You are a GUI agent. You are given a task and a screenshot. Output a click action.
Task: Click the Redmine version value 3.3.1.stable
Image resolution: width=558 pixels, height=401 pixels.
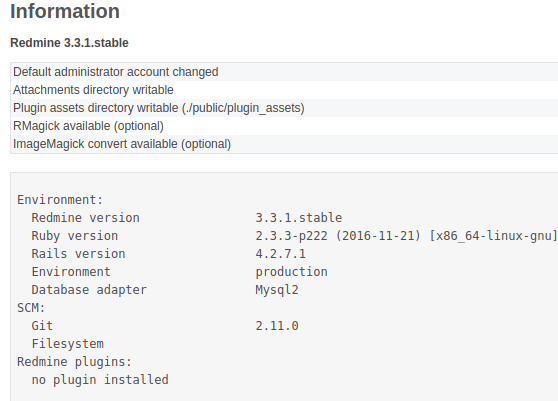tap(299, 218)
